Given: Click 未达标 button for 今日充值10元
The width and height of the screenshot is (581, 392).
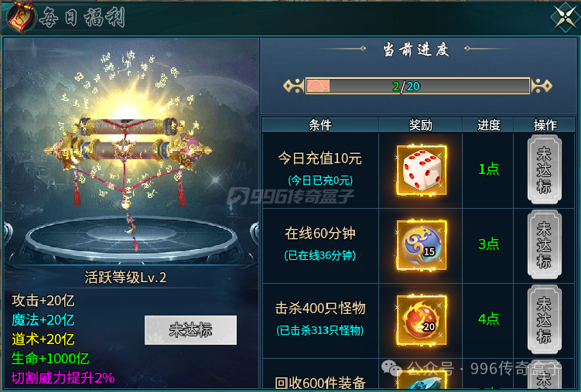Looking at the screenshot, I should pos(545,169).
